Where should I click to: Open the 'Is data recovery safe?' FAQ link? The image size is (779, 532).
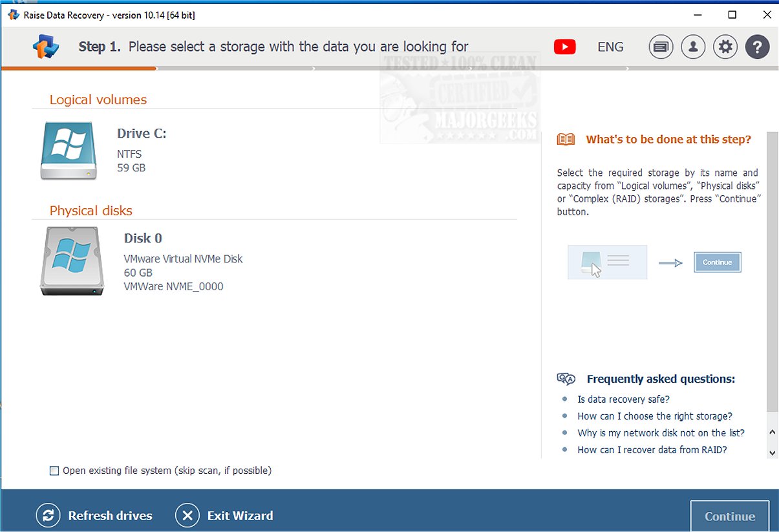click(623, 399)
